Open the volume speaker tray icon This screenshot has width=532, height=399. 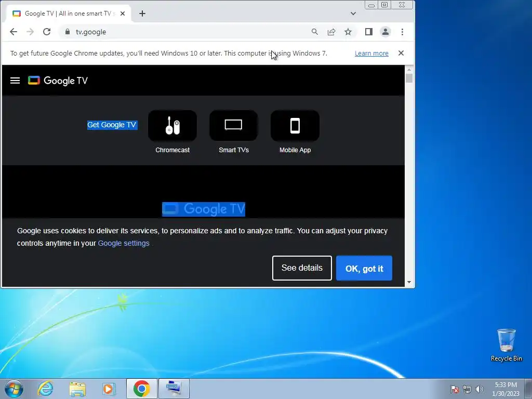pyautogui.click(x=480, y=389)
